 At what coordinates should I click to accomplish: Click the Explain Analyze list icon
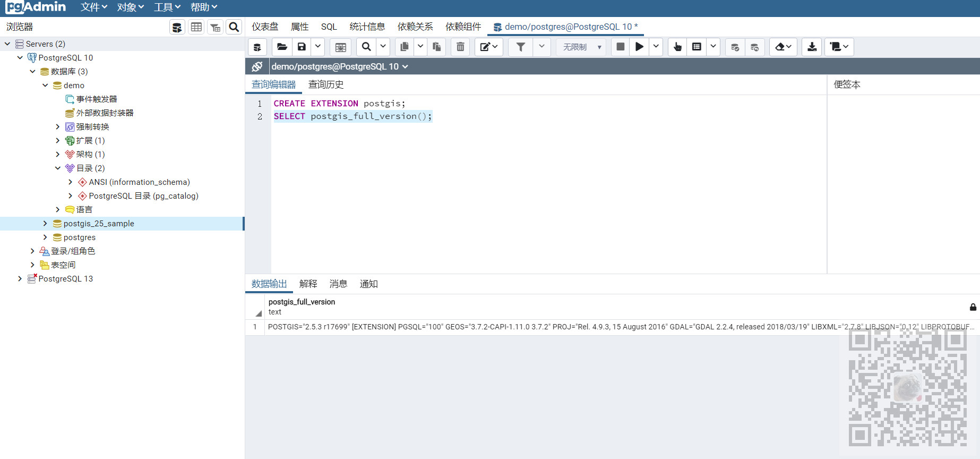pos(697,47)
